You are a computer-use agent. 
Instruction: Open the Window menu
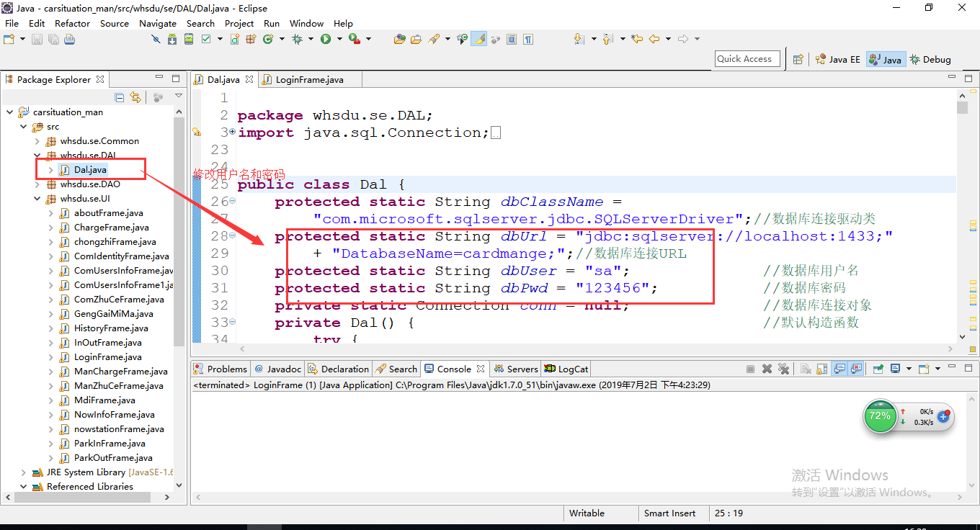(306, 23)
